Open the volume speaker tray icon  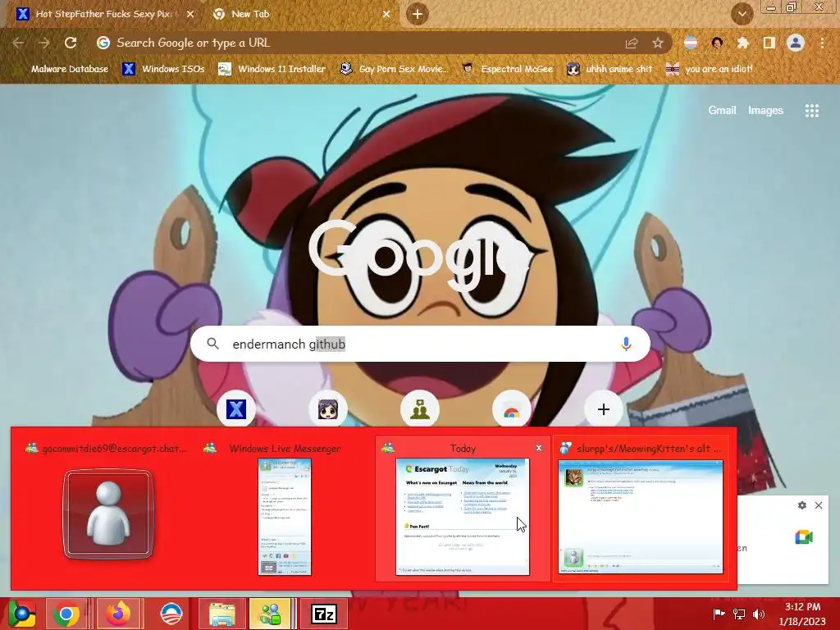759,614
